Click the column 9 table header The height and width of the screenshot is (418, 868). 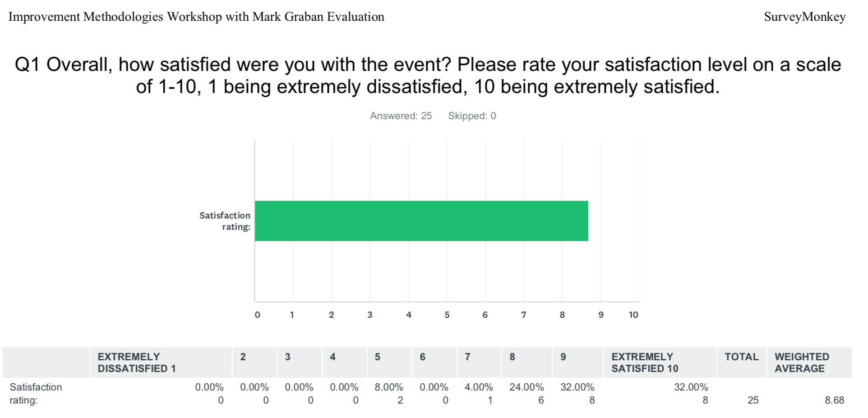(563, 357)
